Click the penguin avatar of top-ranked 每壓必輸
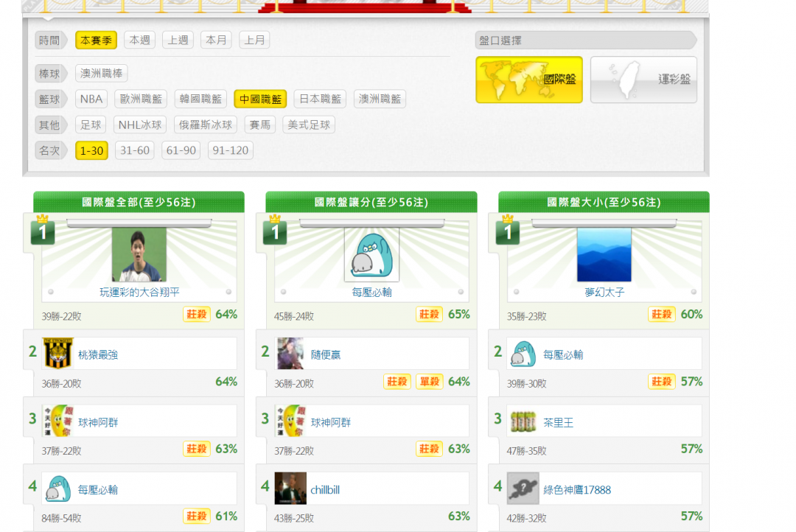This screenshot has height=532, width=796. (371, 255)
